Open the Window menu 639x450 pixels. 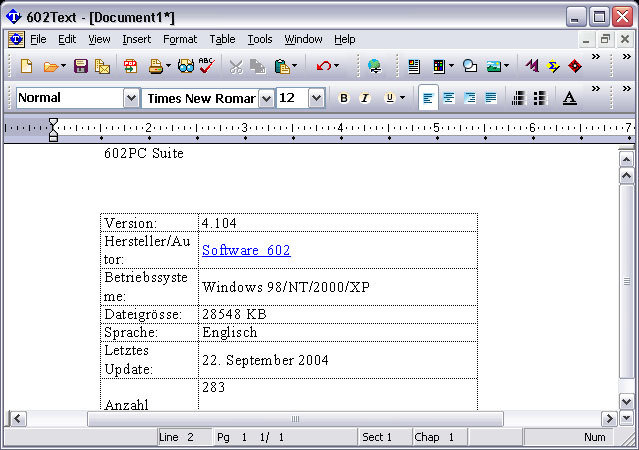pos(303,39)
